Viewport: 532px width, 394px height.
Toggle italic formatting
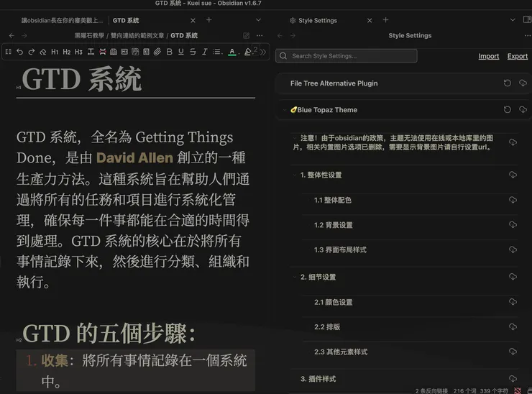click(205, 52)
